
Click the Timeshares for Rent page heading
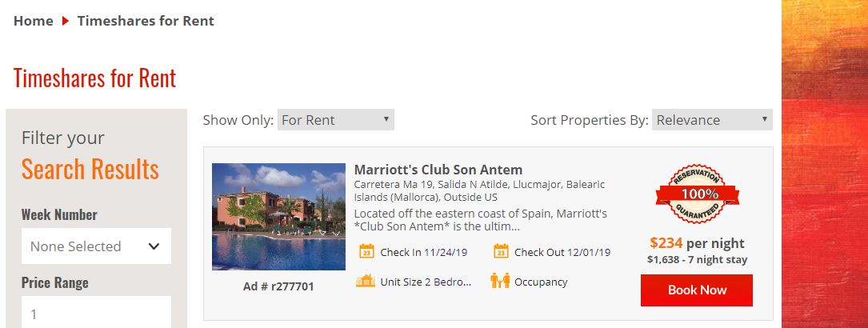click(94, 78)
